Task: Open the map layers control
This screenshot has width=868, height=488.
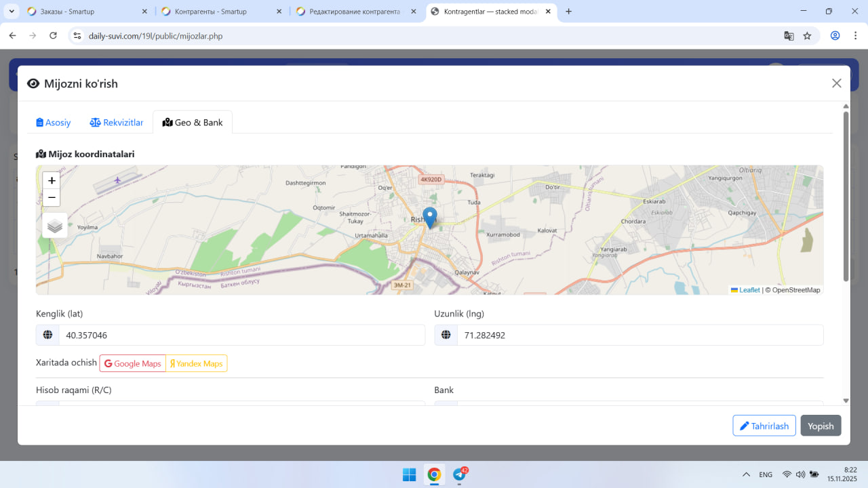Action: pos(55,226)
